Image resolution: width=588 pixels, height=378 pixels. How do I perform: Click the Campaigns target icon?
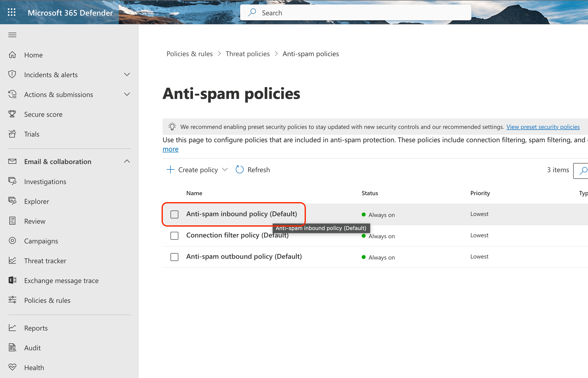click(12, 241)
